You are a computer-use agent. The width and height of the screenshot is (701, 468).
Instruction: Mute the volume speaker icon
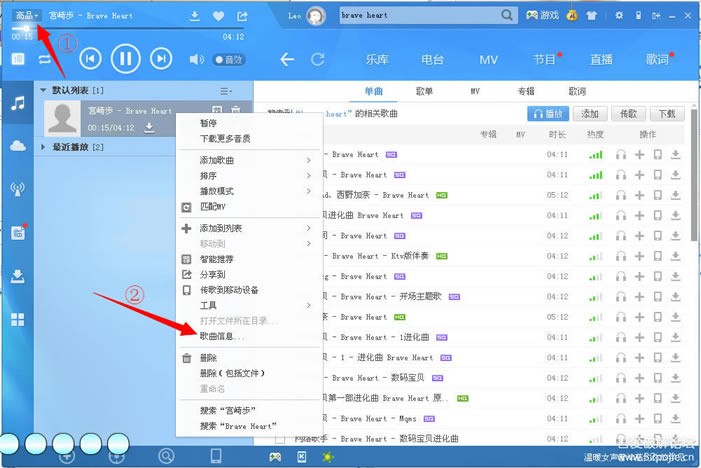coord(196,60)
